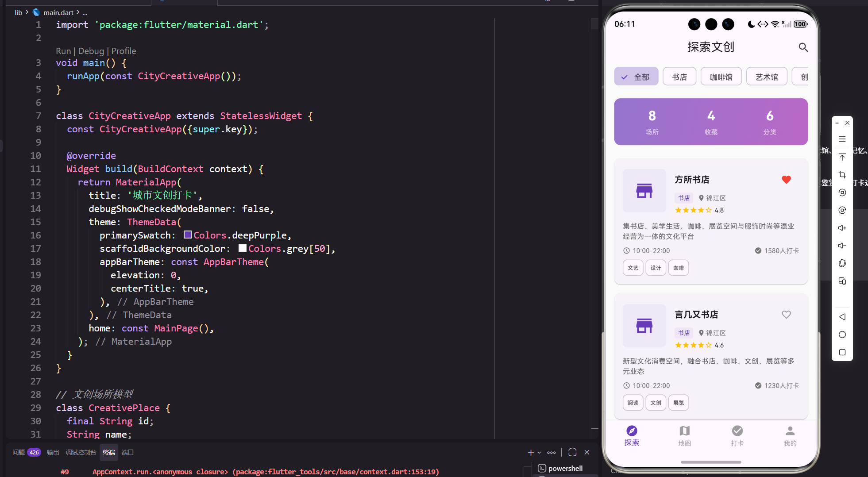Open the new terminal profile dropdown arrow
The height and width of the screenshot is (477, 868).
(x=539, y=452)
